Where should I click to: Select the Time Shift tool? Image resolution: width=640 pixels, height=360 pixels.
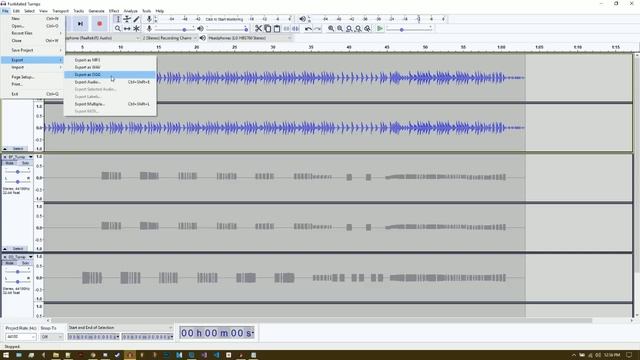click(x=127, y=29)
